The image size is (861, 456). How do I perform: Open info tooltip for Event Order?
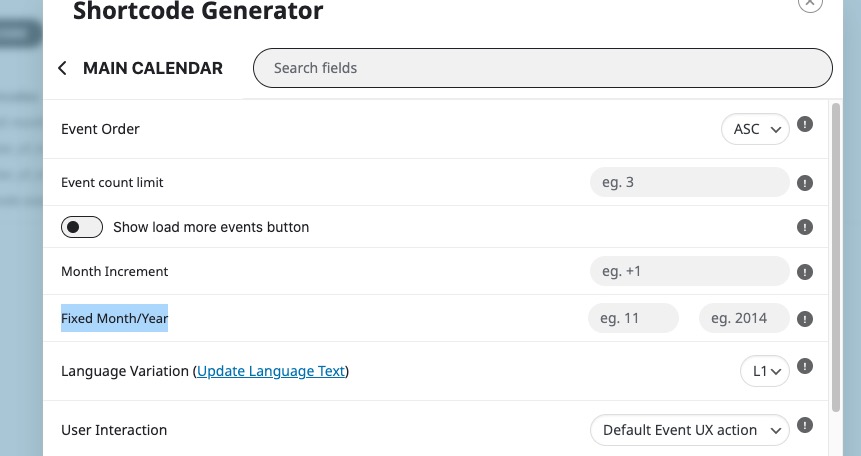click(x=804, y=124)
